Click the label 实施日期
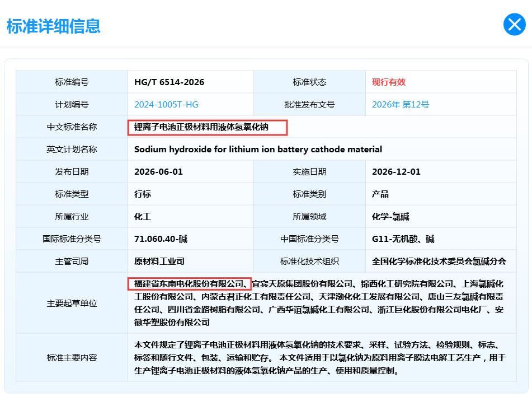Screen dimensions: 532x406 tap(309, 172)
